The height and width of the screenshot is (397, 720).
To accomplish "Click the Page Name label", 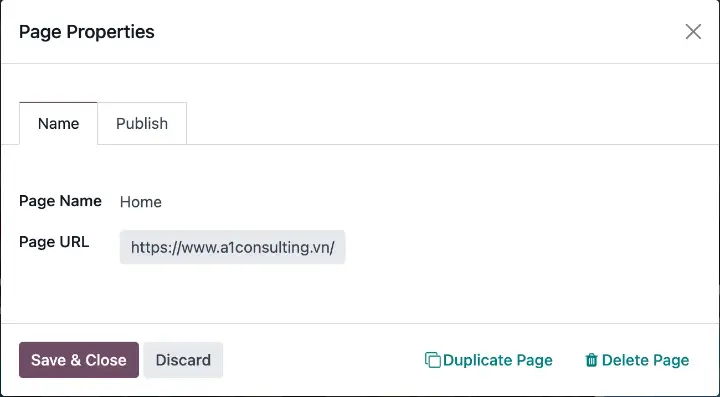I will [60, 201].
